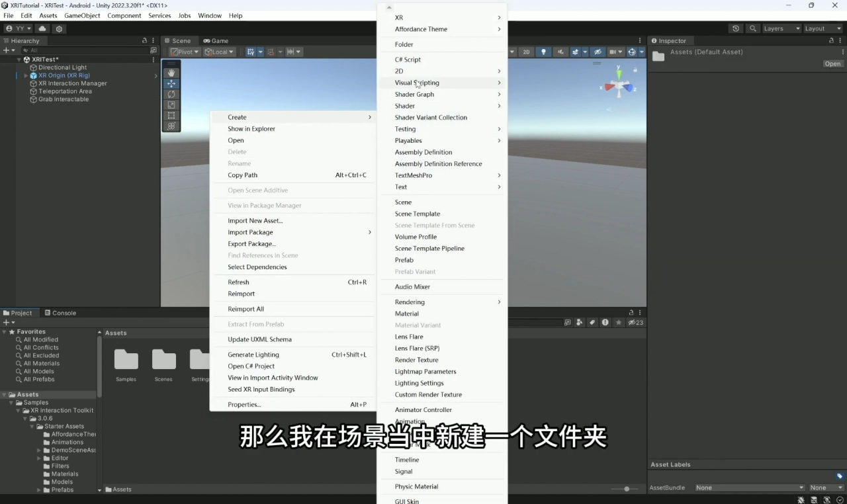
Task: Adjust the Project icon size slider
Action: pyautogui.click(x=626, y=489)
